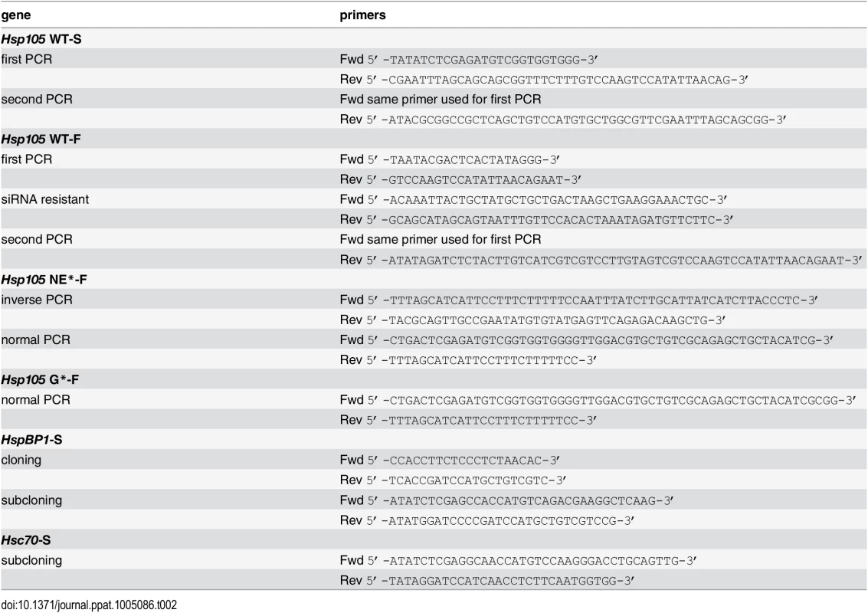Click the 'primers' column header
Screen dimensions: 868x613
tap(362, 15)
